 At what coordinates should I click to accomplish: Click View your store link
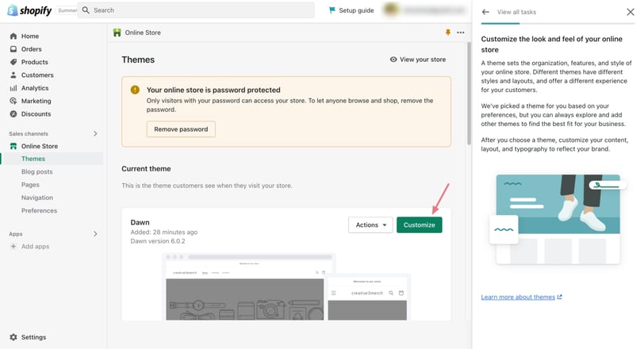point(423,59)
